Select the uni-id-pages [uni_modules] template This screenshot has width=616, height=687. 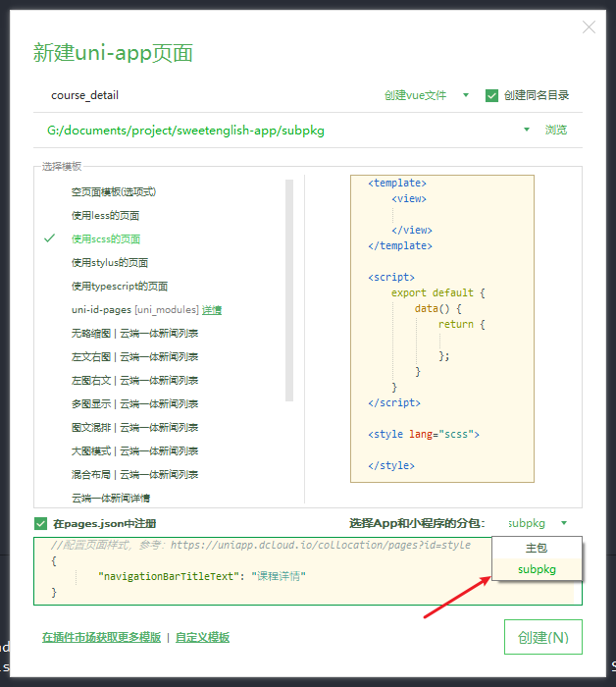pyautogui.click(x=134, y=310)
